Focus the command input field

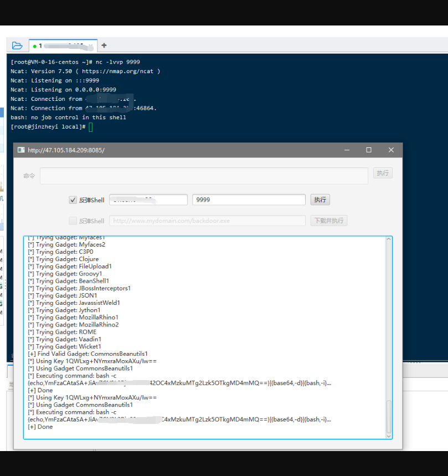[204, 176]
